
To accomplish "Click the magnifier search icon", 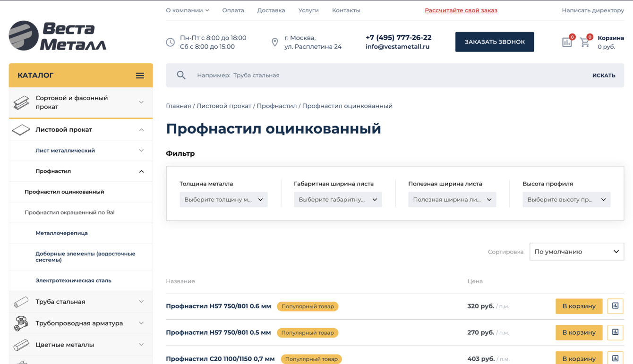I will tap(181, 75).
